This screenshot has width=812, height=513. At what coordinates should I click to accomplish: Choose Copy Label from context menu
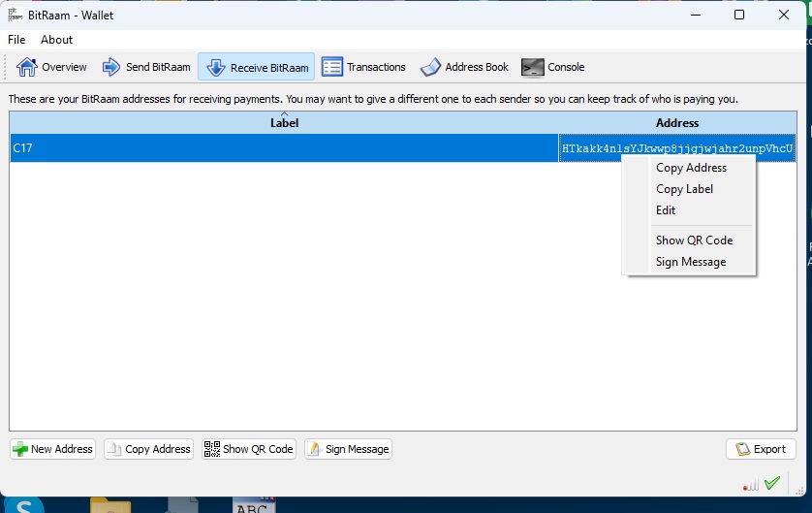point(684,189)
